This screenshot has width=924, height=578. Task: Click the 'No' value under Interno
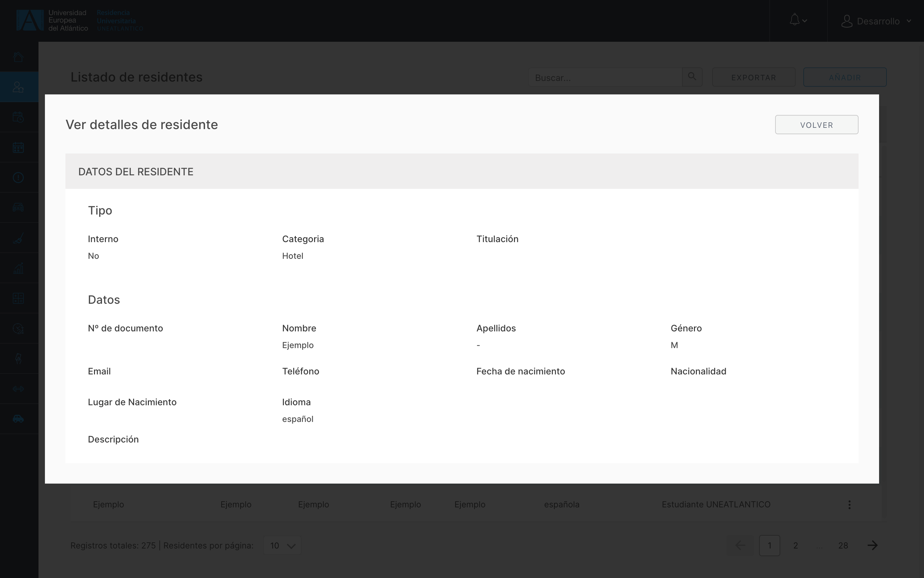click(x=94, y=256)
